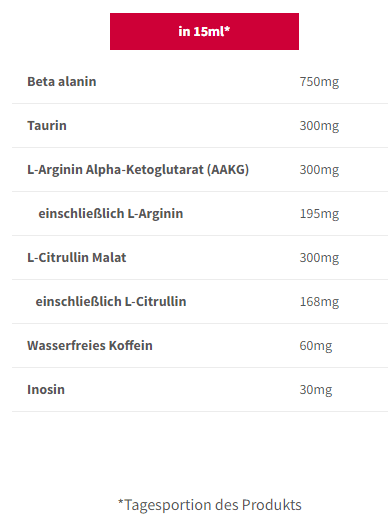Click the word 'Produkts' in the footnote
388x524 pixels.
272,505
